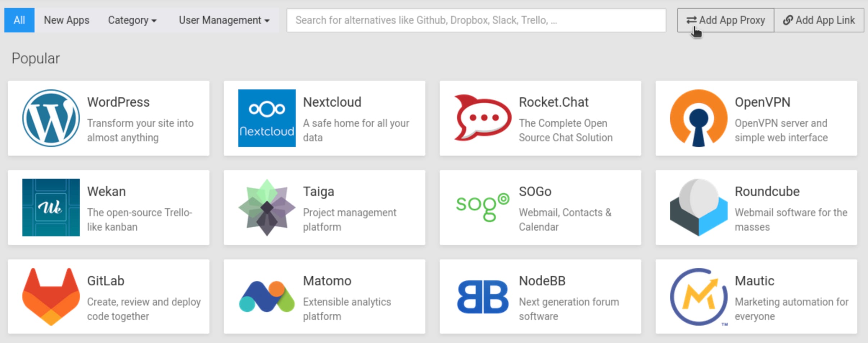This screenshot has height=343, width=868.
Task: Click the Add App Proxy button
Action: click(x=725, y=20)
